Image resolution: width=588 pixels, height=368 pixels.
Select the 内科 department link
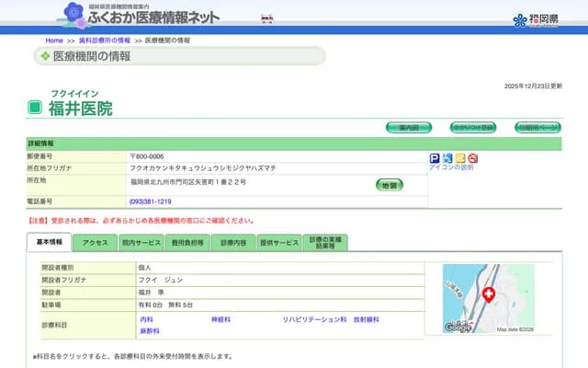[146, 319]
